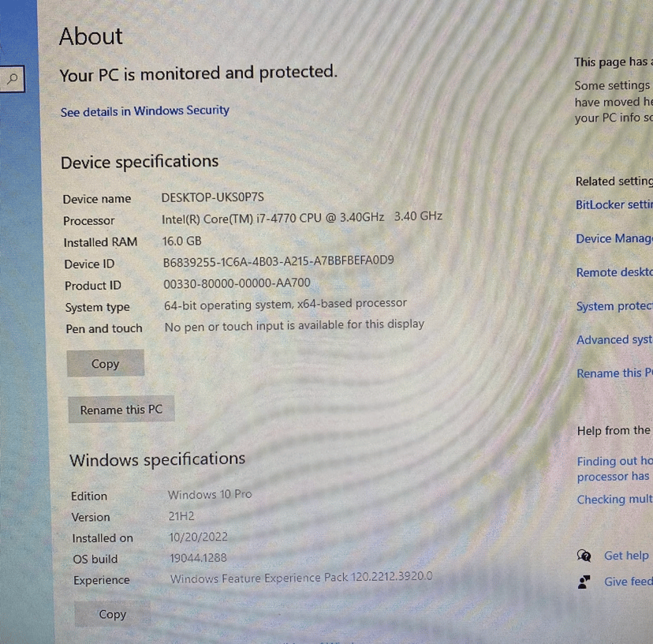Image resolution: width=653 pixels, height=644 pixels.
Task: Select installed on date 10/20/2022
Action: click(x=198, y=537)
